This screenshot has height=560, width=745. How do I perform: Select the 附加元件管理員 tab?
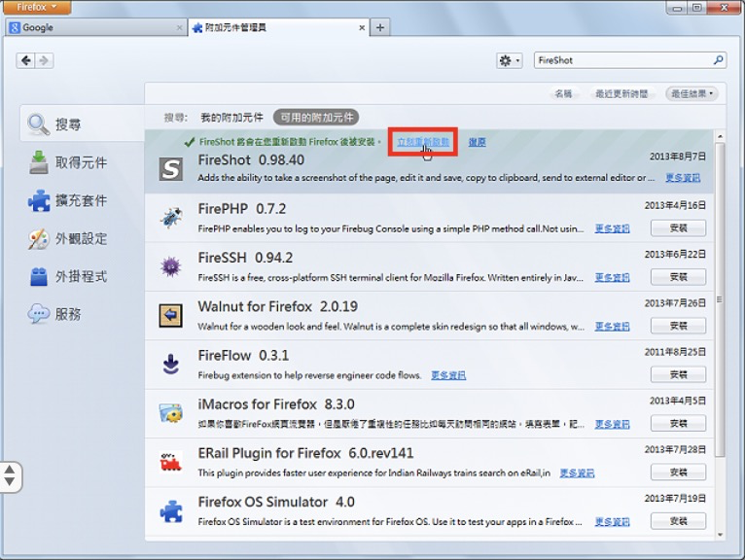[x=278, y=27]
